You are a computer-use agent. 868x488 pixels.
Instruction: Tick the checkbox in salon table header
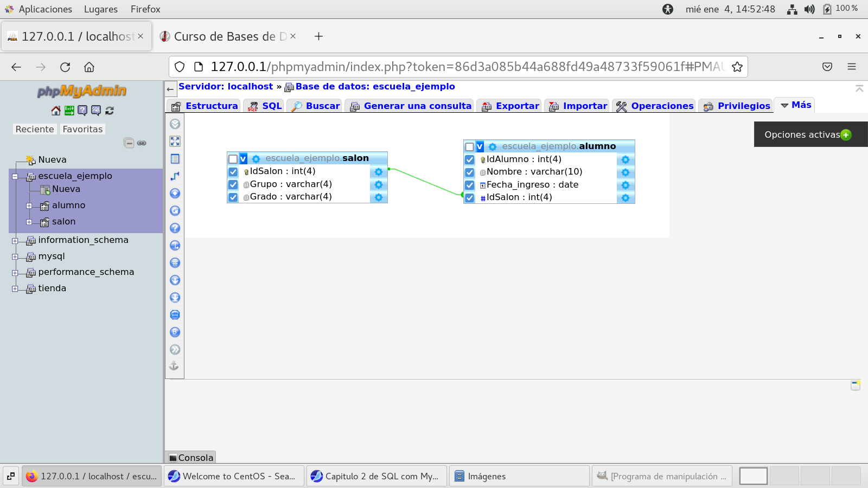(233, 159)
